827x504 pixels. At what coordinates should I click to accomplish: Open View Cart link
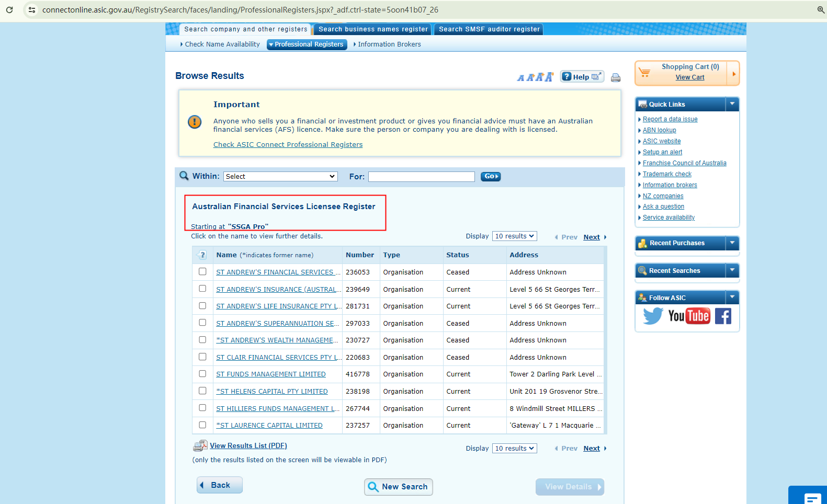click(x=690, y=77)
